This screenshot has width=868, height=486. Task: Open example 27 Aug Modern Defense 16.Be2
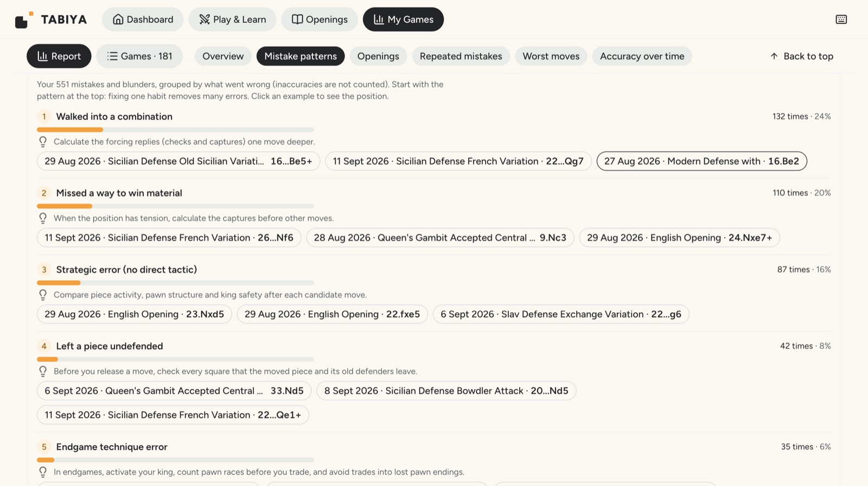(701, 161)
